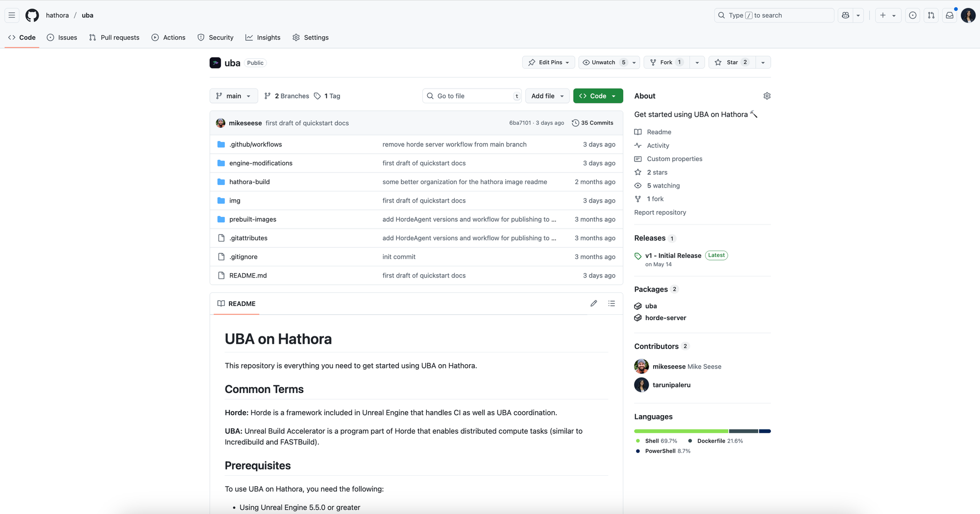Open the Issues inbox icon in header
Viewport: 980px width, 514px height.
pos(913,15)
